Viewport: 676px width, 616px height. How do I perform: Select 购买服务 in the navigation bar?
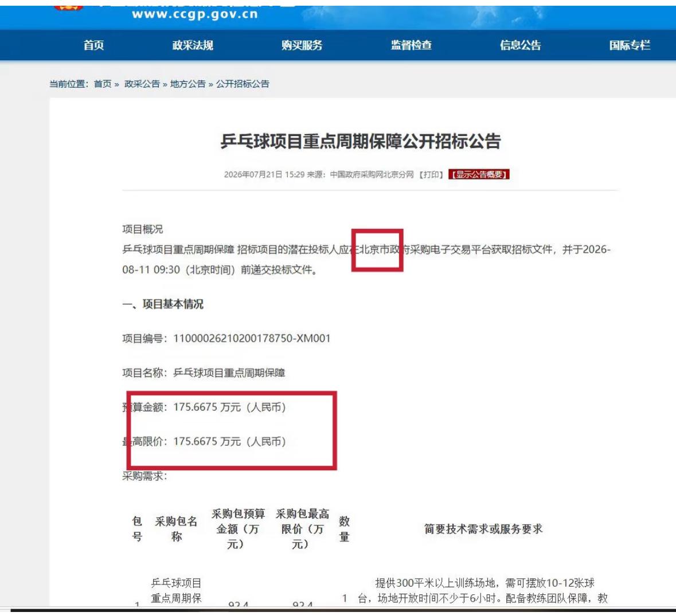(302, 45)
